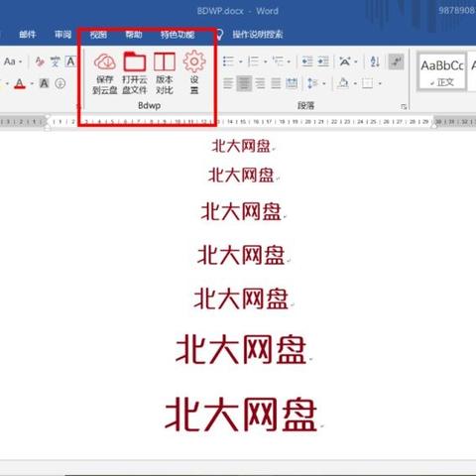This screenshot has height=476, width=476.
Task: Apply multilevel list formatting
Action: click(278, 61)
